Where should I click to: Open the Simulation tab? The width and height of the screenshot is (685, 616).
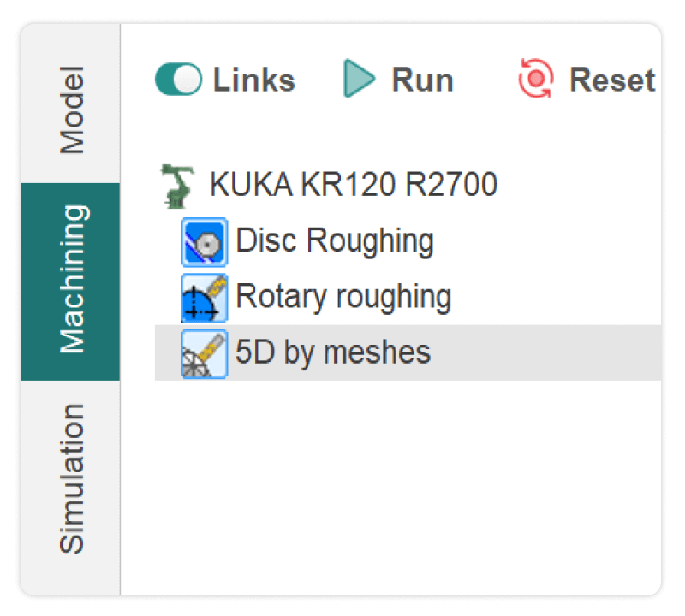pyautogui.click(x=72, y=477)
